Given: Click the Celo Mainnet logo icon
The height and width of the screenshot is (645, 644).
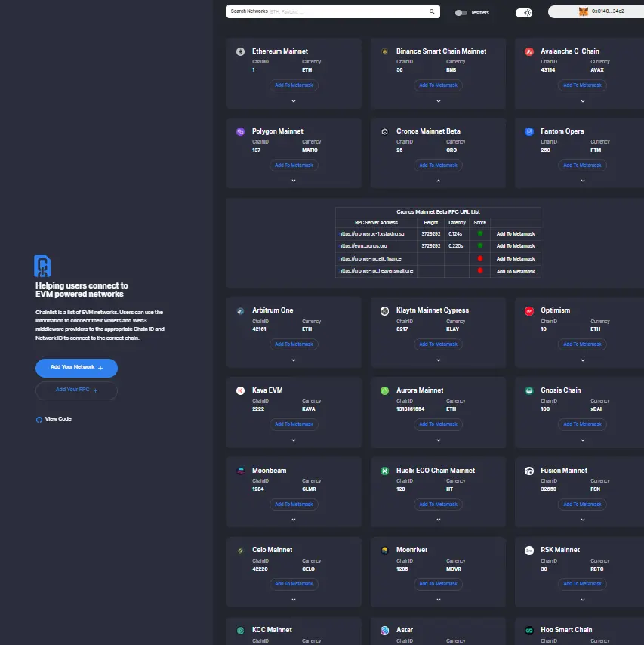Looking at the screenshot, I should pos(241,551).
